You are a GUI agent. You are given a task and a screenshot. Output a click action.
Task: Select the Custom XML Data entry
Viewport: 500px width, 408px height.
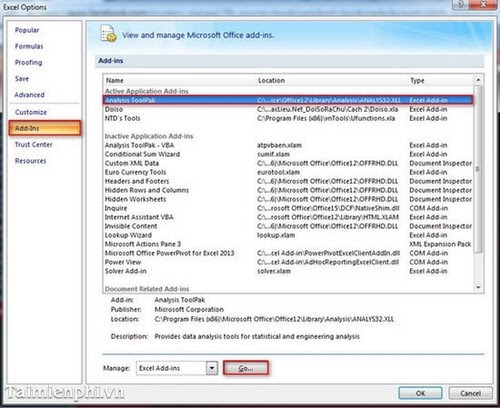(x=288, y=163)
